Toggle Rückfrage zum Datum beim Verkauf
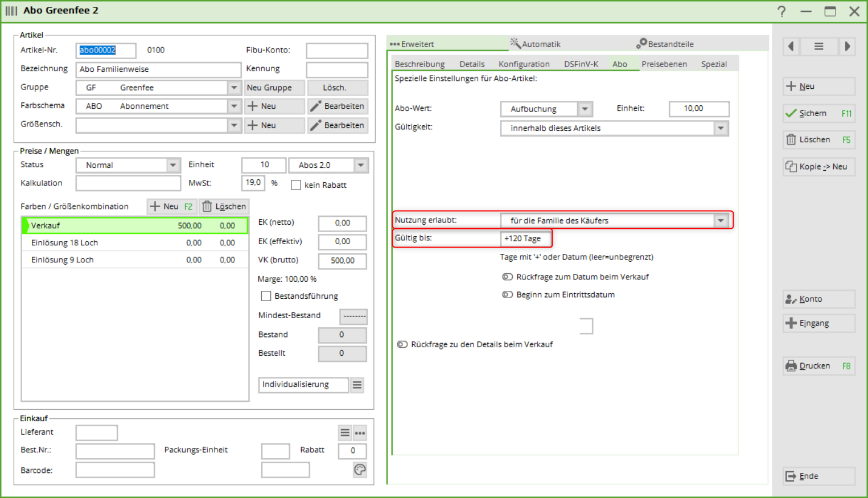The width and height of the screenshot is (868, 498). pyautogui.click(x=507, y=277)
